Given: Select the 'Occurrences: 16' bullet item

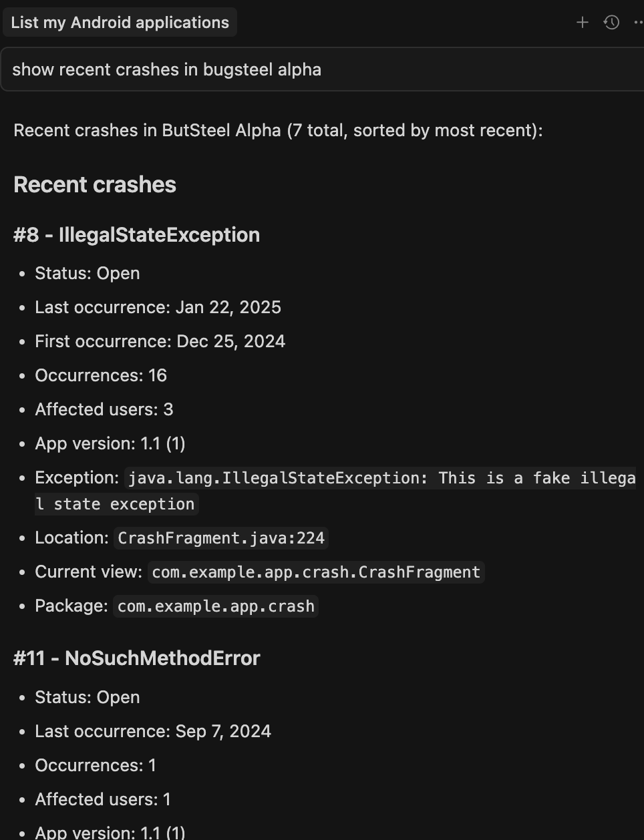Looking at the screenshot, I should click(100, 375).
